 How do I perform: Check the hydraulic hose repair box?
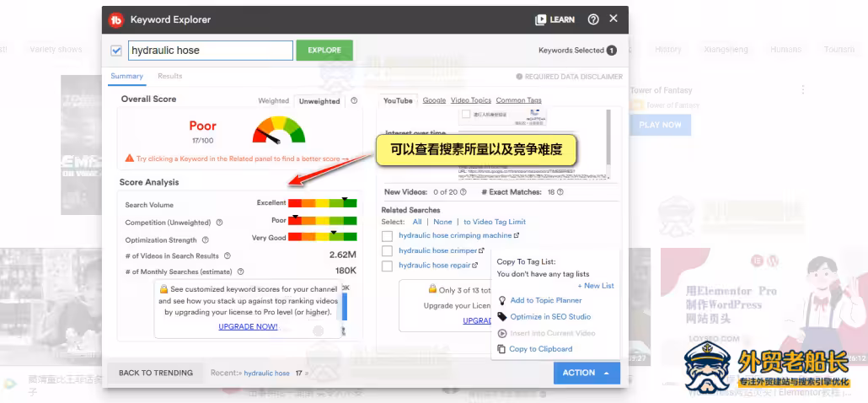(388, 266)
